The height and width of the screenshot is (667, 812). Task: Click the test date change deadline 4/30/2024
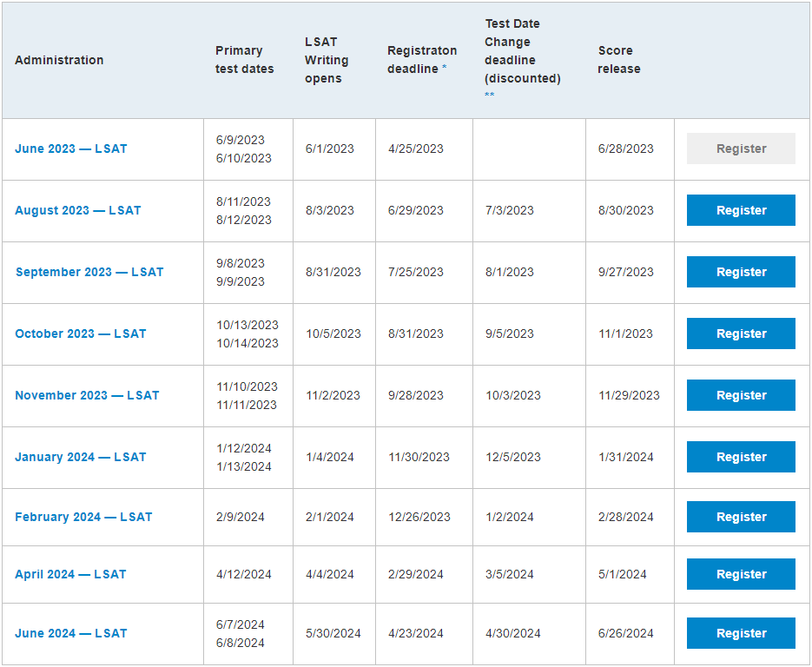513,633
